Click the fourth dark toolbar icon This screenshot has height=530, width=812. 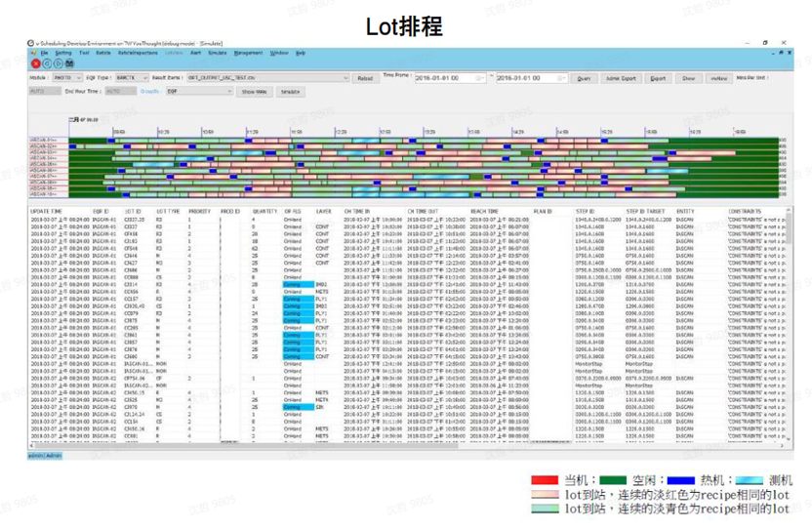pyautogui.click(x=69, y=63)
